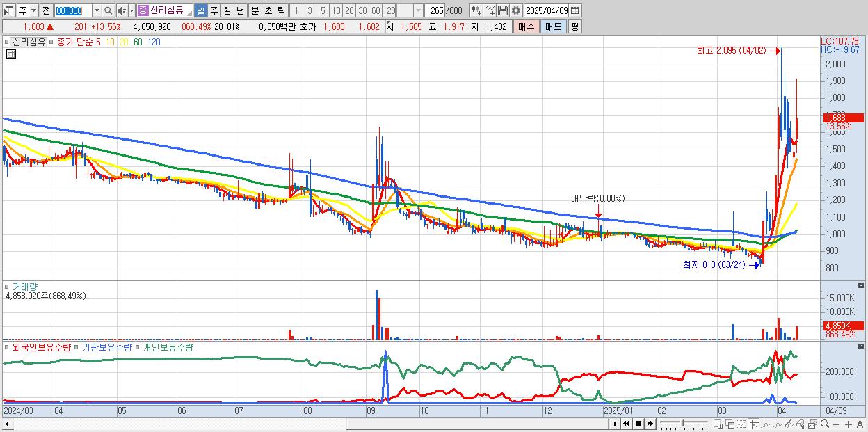Click the stacked chart windows icon

coord(812,424)
